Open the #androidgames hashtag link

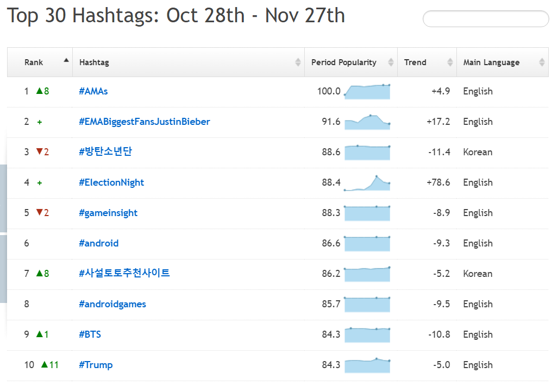pyautogui.click(x=112, y=304)
